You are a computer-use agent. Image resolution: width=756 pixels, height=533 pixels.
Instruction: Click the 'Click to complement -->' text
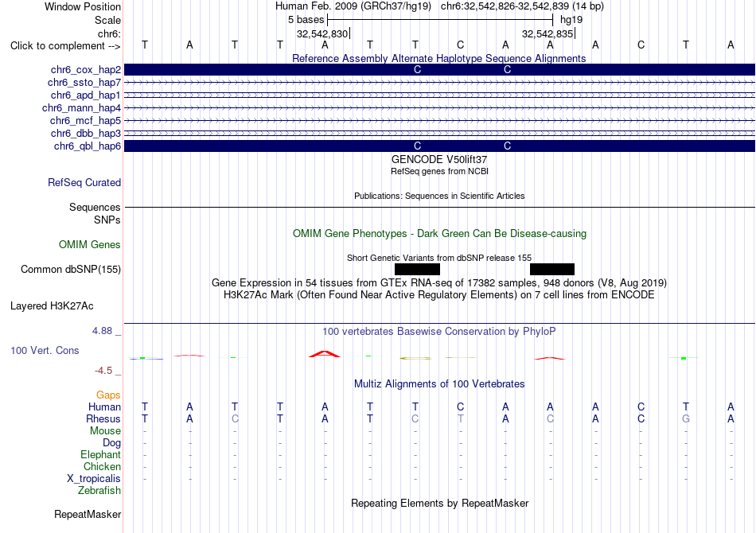[65, 46]
